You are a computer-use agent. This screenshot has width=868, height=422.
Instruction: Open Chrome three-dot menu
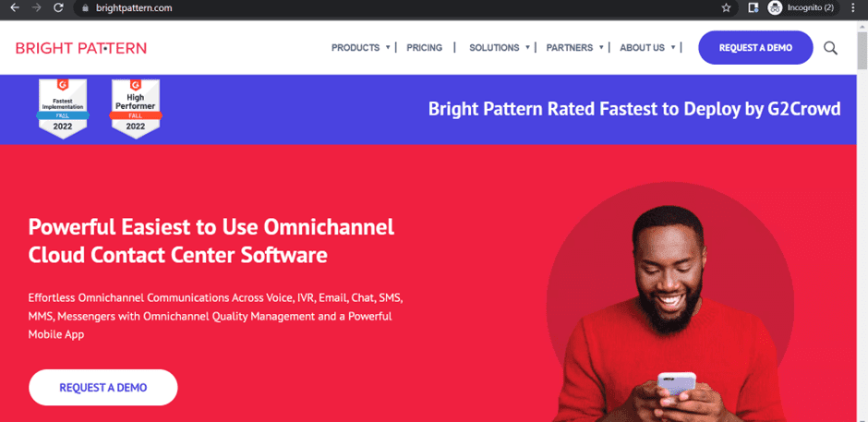point(852,7)
